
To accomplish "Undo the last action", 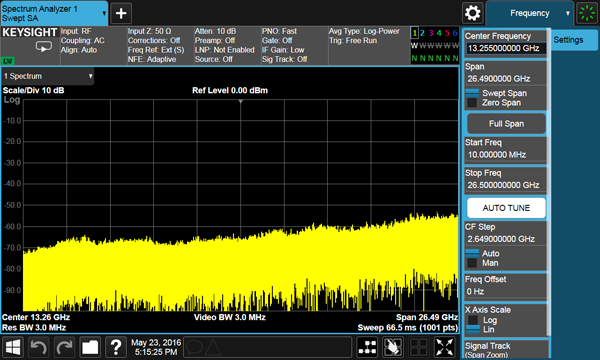I will pyautogui.click(x=39, y=348).
